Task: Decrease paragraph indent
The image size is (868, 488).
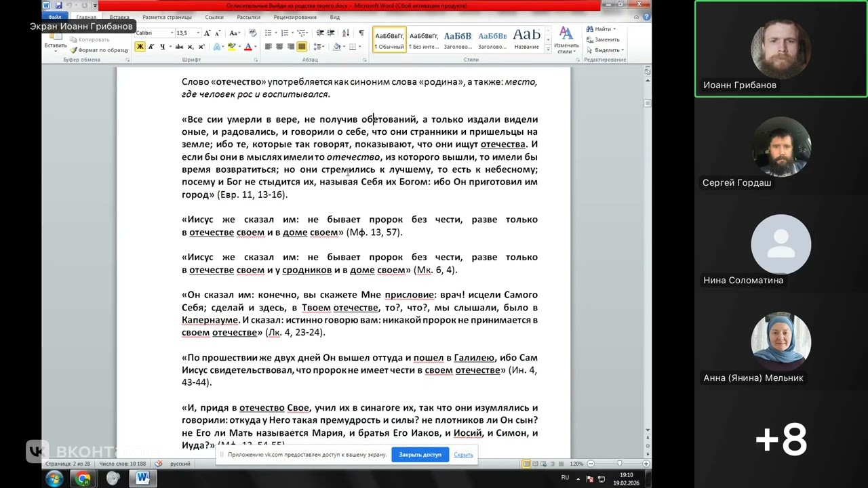Action: [x=319, y=33]
